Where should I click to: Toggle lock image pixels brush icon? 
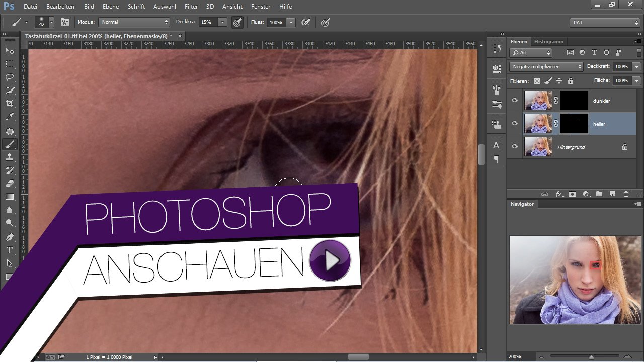click(x=548, y=81)
